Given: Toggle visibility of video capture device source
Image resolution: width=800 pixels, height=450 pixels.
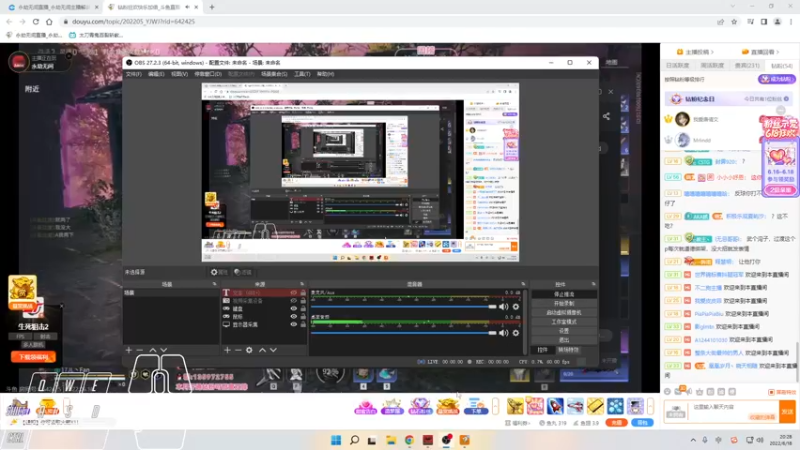Looking at the screenshot, I should [293, 301].
